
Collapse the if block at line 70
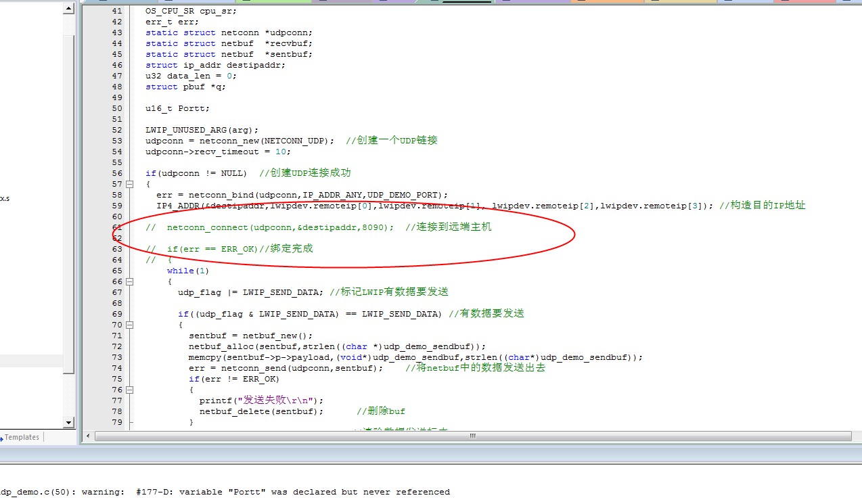point(129,325)
